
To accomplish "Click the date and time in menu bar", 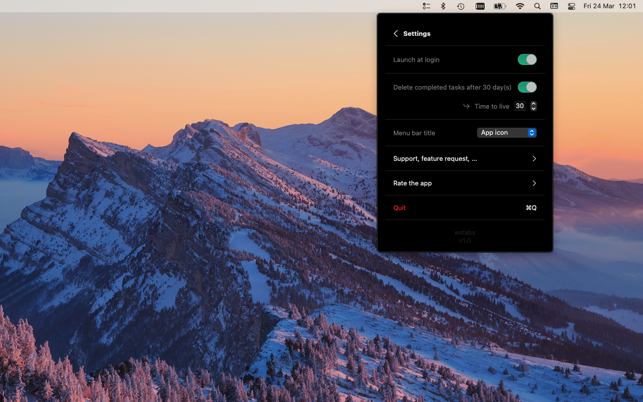I will click(x=609, y=6).
